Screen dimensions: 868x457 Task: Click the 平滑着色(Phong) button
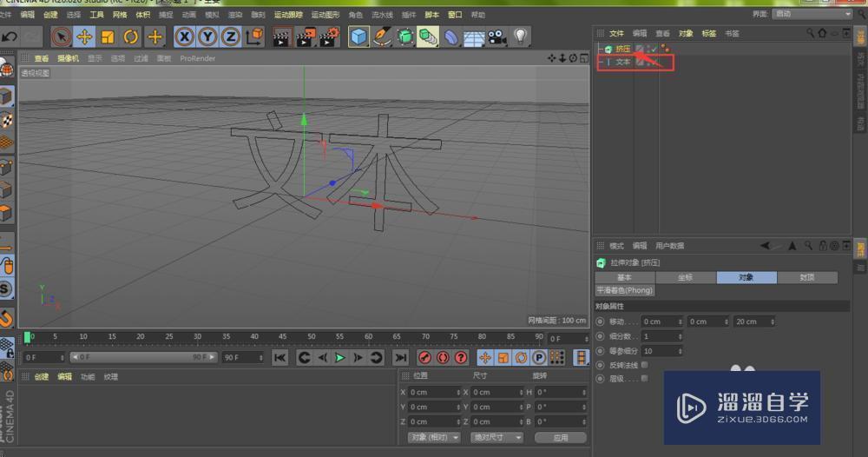[625, 290]
